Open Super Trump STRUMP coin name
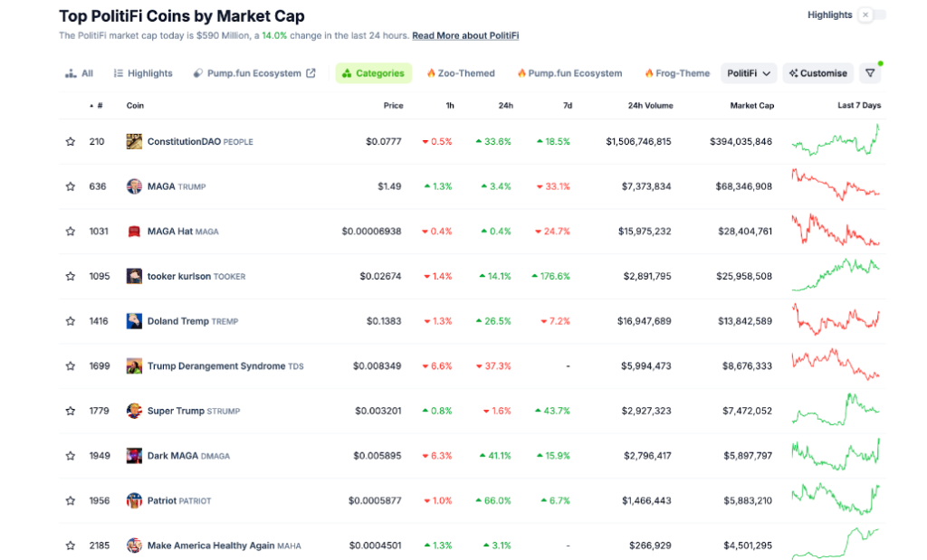 click(194, 411)
